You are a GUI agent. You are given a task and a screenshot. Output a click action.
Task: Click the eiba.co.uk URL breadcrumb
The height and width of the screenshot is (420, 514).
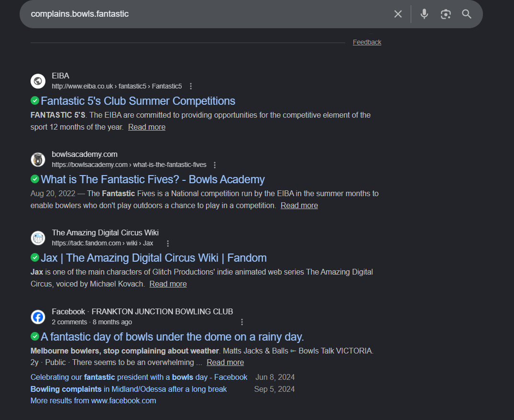click(117, 86)
